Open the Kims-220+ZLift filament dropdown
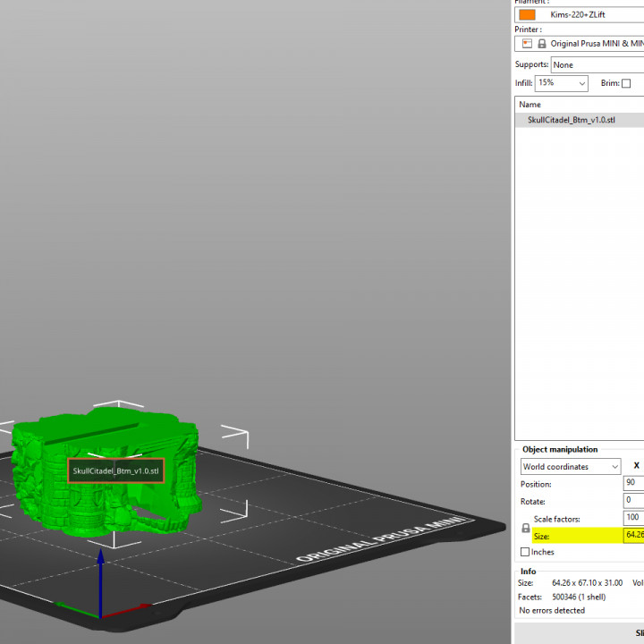644x644 pixels. pos(579,15)
